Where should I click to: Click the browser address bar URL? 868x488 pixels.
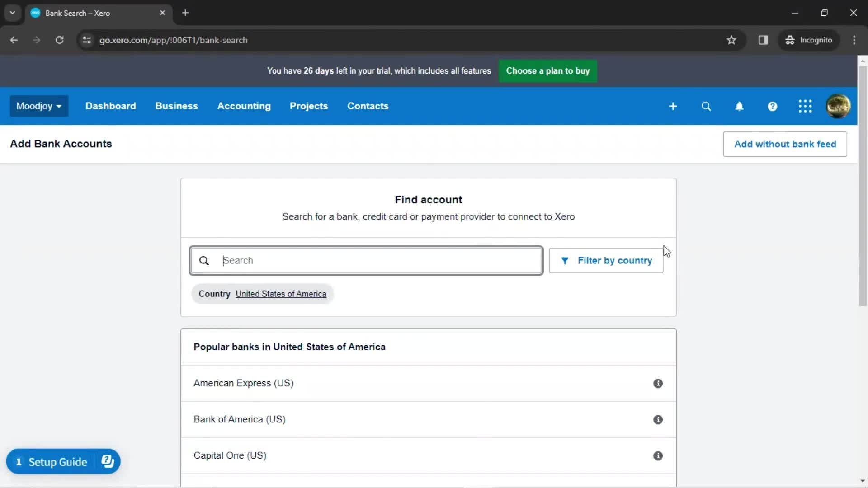coord(174,40)
